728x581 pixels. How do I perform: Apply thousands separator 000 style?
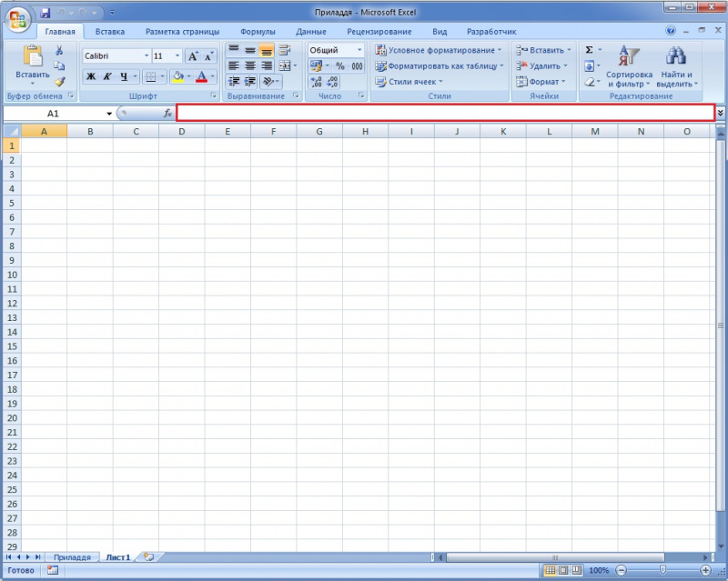pyautogui.click(x=357, y=65)
